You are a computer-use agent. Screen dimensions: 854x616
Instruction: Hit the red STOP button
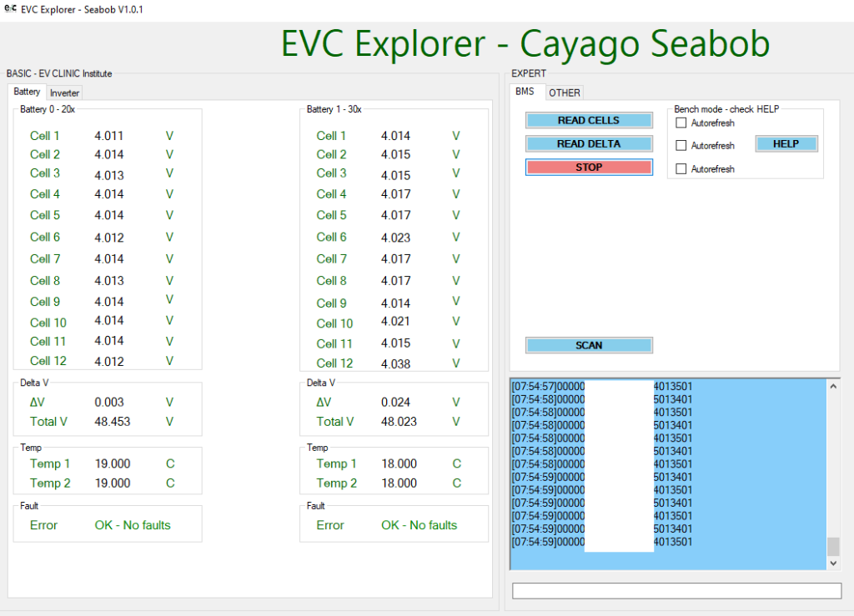(x=589, y=167)
